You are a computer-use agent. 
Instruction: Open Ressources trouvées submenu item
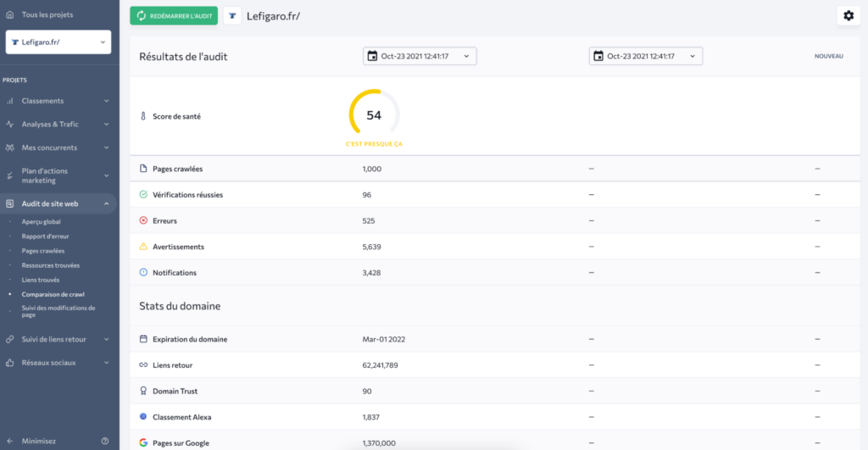click(50, 265)
